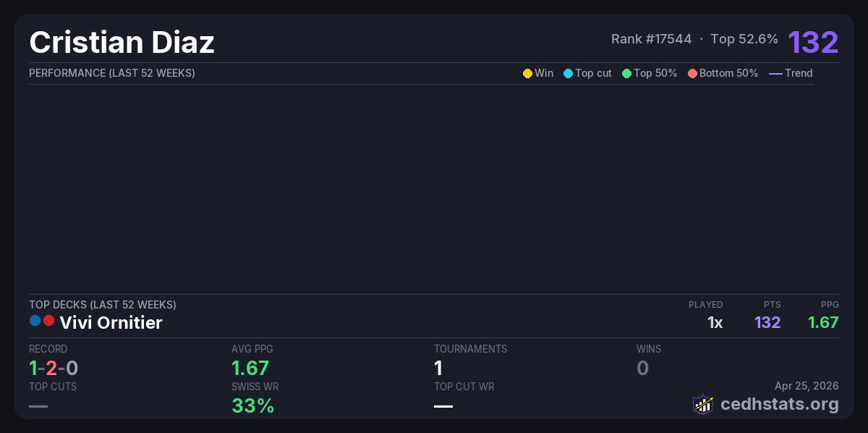This screenshot has width=868, height=433.
Task: Click the 33% Swiss WR value
Action: (x=252, y=405)
